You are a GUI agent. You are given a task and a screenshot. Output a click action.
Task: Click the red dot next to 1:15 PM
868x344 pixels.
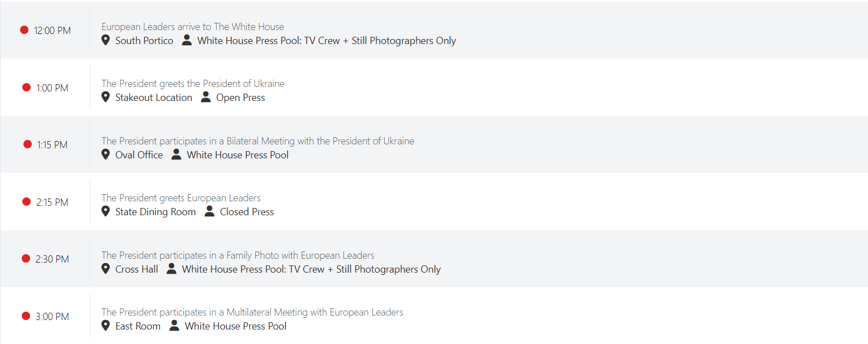pos(27,144)
